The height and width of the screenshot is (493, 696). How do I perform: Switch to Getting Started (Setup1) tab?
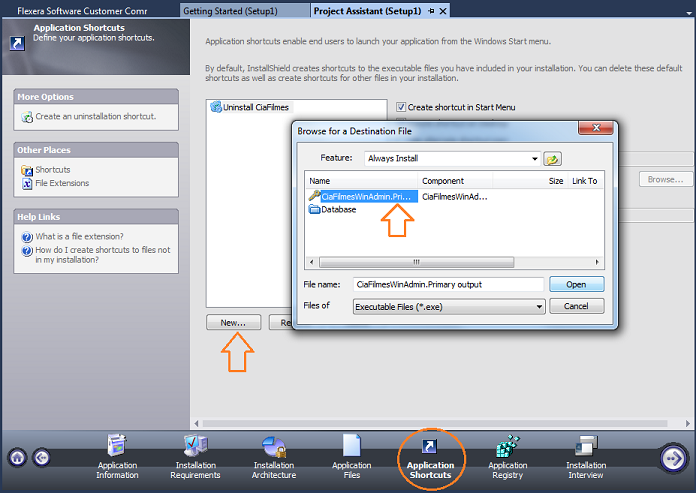click(x=244, y=11)
